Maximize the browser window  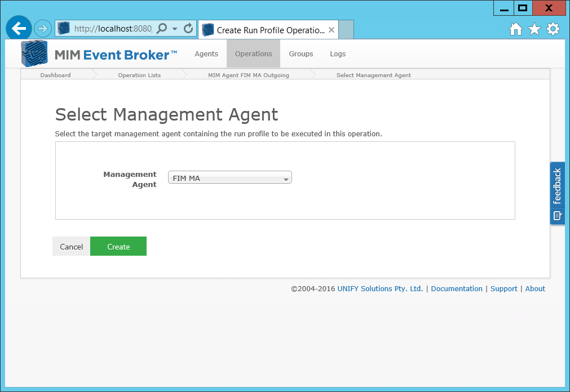pos(523,8)
